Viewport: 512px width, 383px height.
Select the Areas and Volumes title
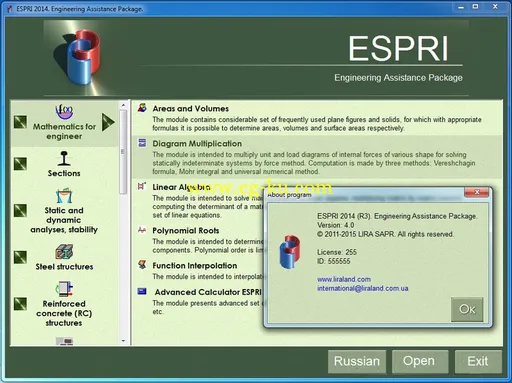click(x=191, y=108)
